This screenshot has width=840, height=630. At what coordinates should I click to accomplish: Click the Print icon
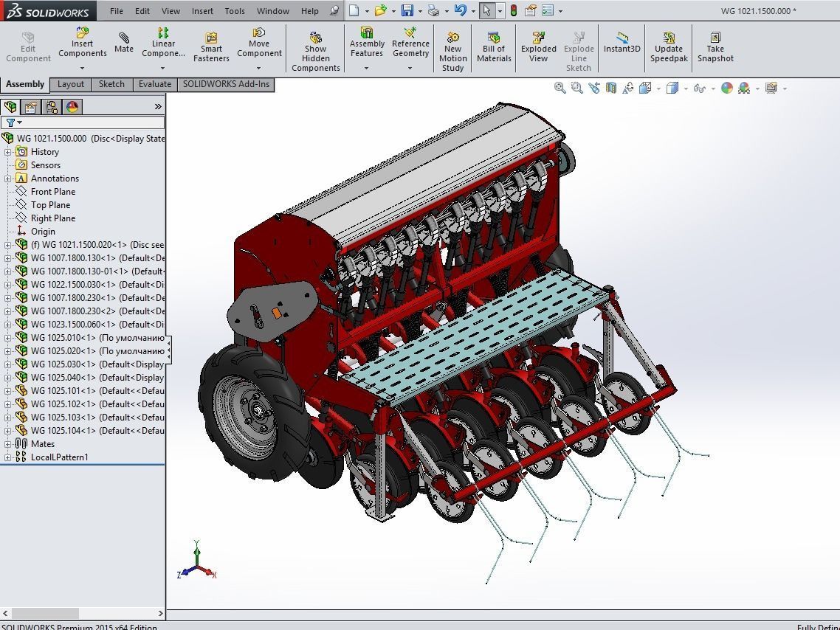tap(434, 10)
